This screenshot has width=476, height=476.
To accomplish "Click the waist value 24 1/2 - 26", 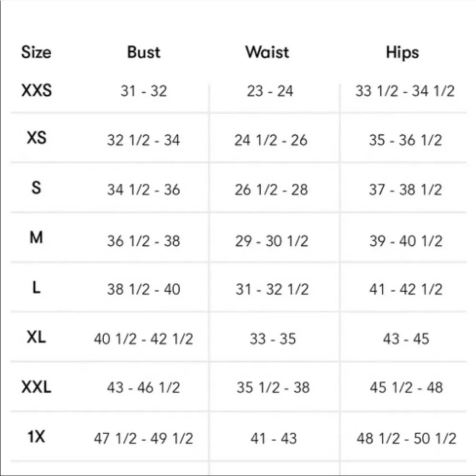I will [x=270, y=140].
